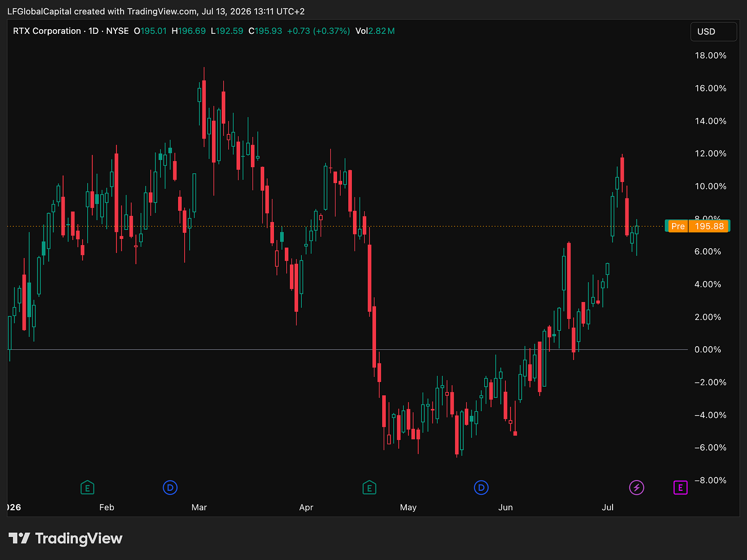Image resolution: width=747 pixels, height=560 pixels.
Task: Click the orange Pre 195.88 price label
Action: coord(697,226)
